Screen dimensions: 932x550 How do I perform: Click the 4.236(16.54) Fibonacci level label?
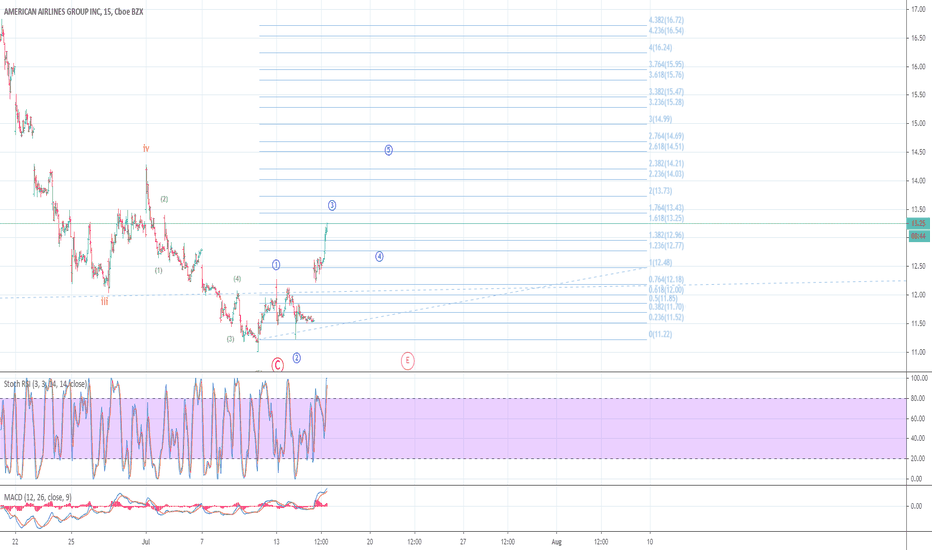coord(666,30)
